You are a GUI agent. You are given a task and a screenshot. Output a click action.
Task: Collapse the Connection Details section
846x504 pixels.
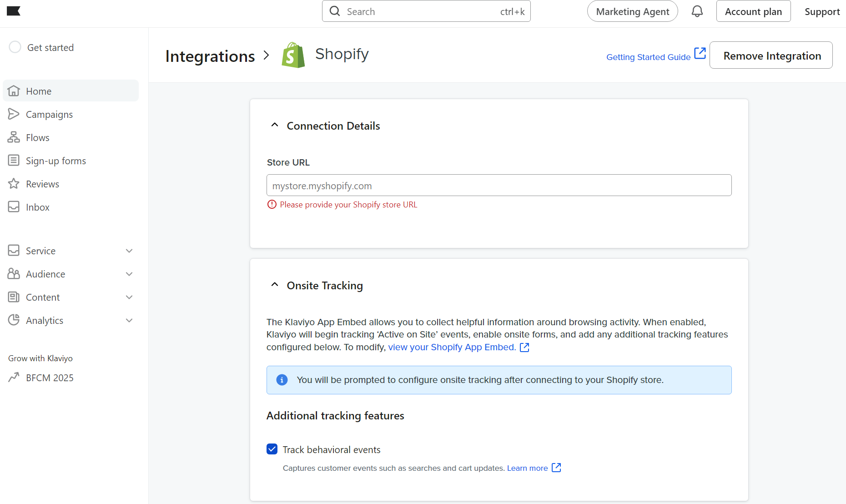click(x=274, y=125)
